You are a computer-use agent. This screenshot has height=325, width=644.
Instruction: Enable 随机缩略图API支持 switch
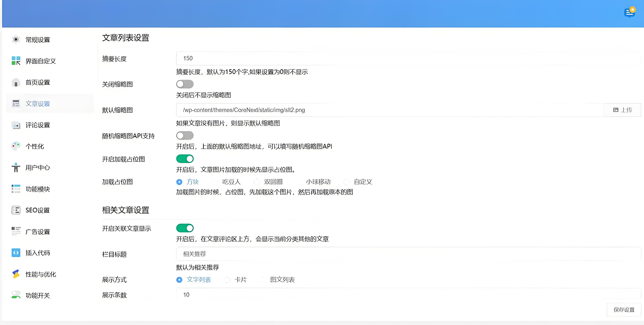(185, 136)
